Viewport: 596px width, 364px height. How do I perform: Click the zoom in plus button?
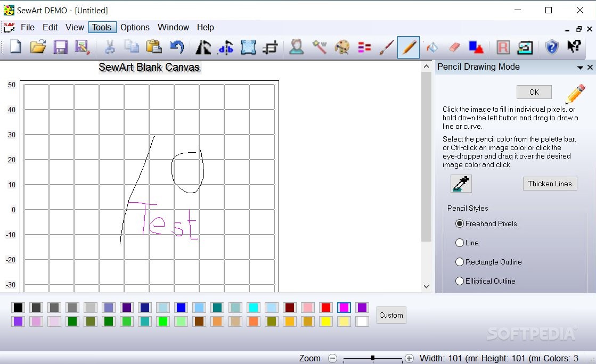pos(410,358)
